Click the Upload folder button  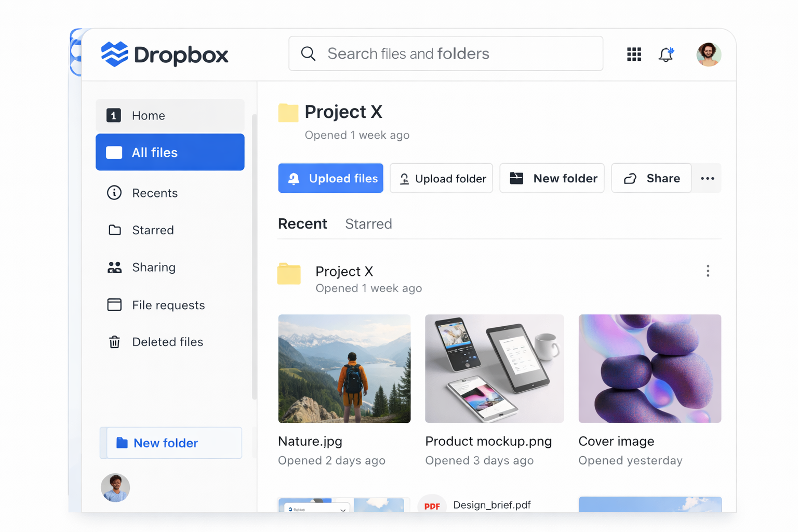(442, 178)
